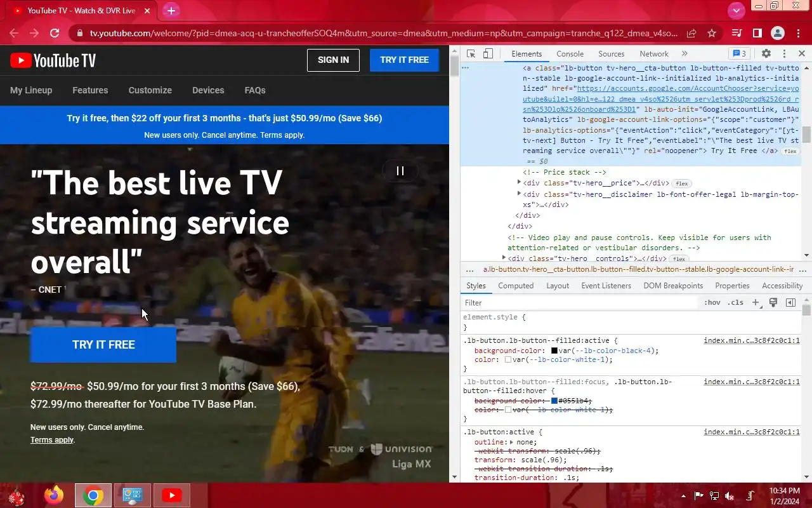
Task: Toggle flex badge beside tv-hero__price div
Action: point(681,184)
